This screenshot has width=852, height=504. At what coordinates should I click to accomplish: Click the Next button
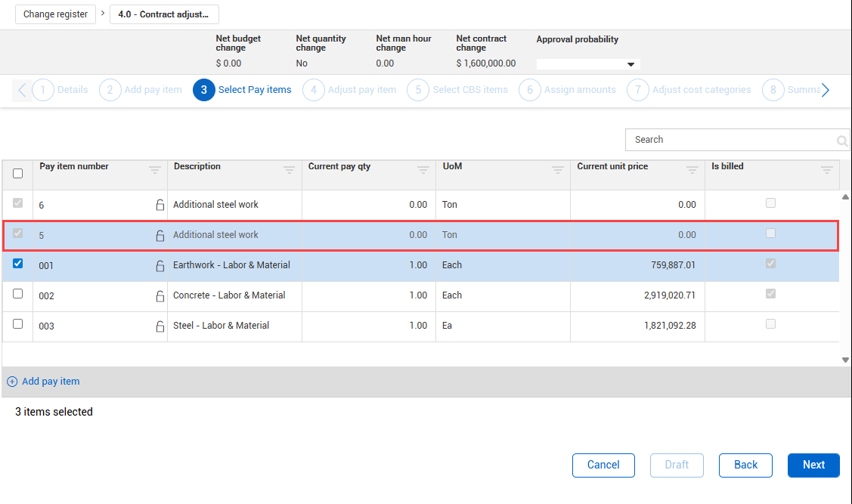(x=813, y=465)
